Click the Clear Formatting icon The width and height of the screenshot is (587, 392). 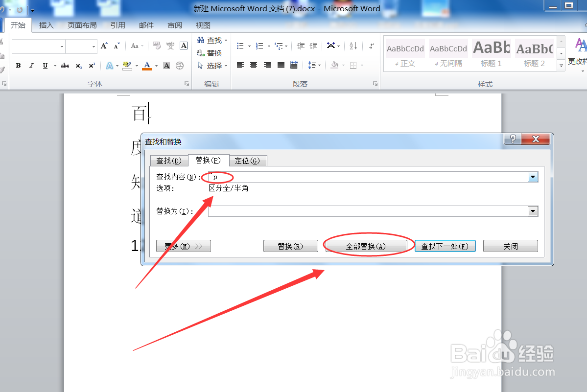(x=157, y=46)
